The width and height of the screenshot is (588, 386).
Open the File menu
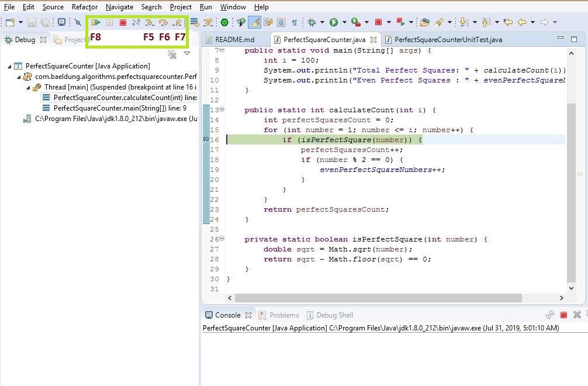(x=9, y=7)
